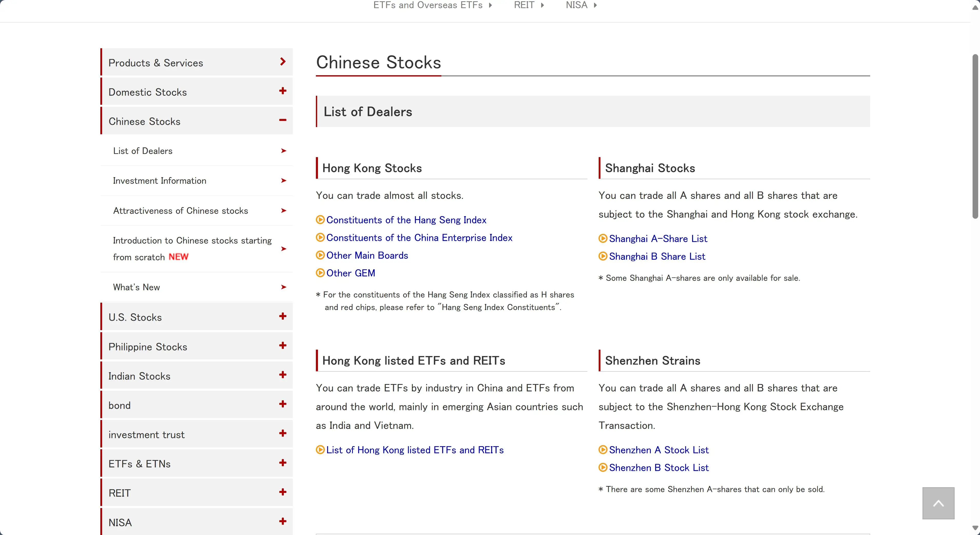Screen dimensions: 980x535
Task: Open Shenzhen B Stock List link
Action: tap(659, 468)
